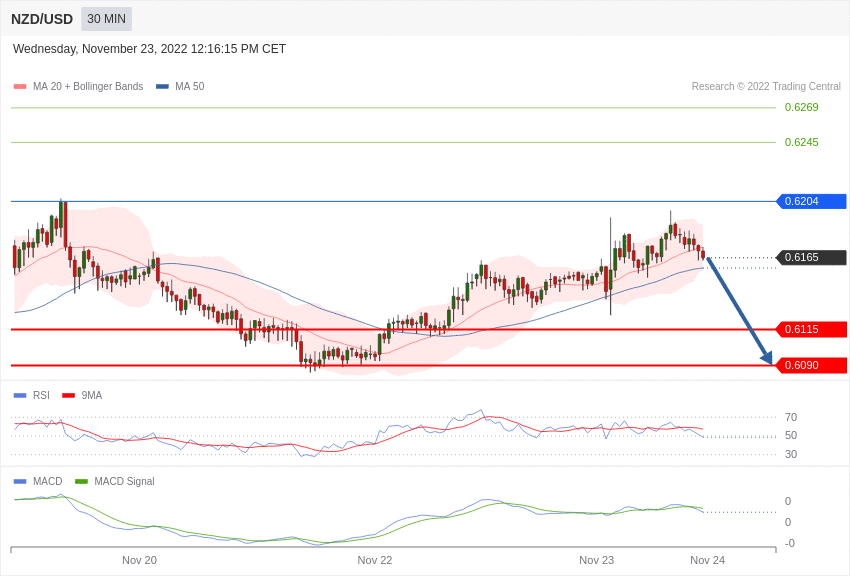Click the '9MA' legend label

[92, 396]
